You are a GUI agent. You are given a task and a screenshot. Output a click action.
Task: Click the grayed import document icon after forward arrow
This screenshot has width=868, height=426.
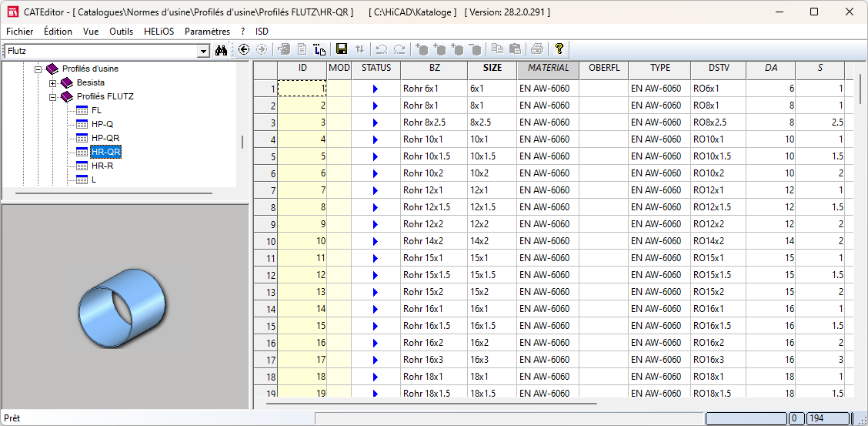[x=284, y=49]
